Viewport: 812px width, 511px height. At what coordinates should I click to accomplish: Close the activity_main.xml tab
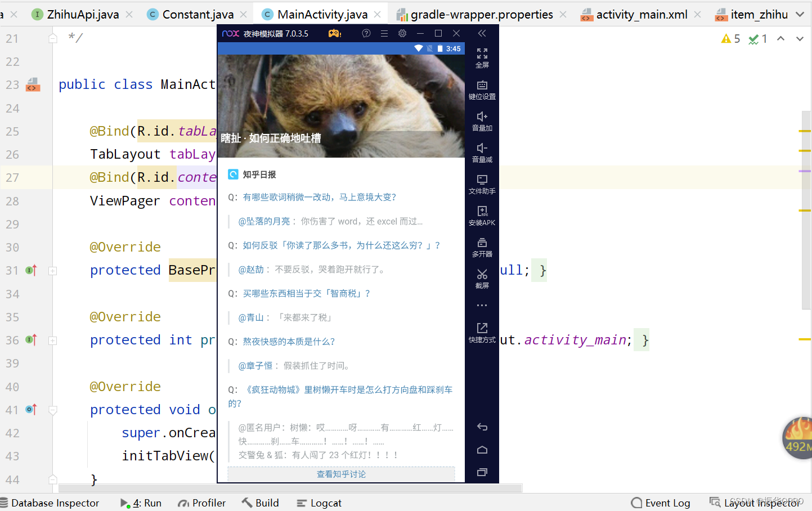[697, 15]
